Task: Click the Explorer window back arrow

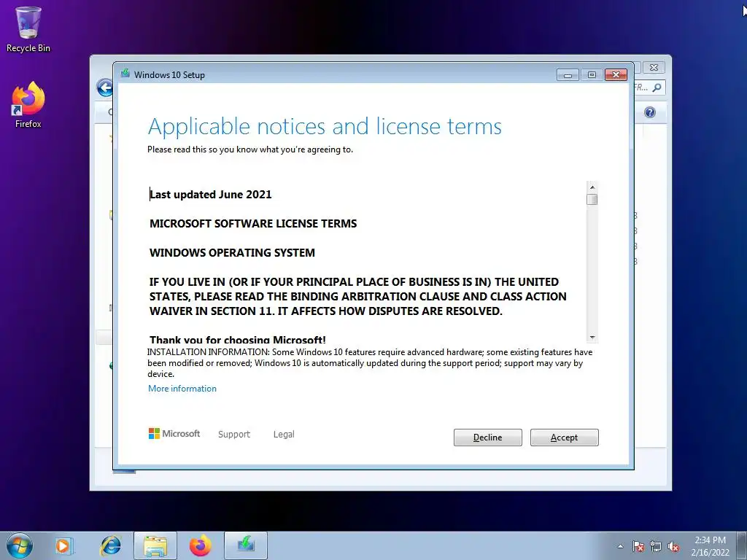Action: pos(104,87)
